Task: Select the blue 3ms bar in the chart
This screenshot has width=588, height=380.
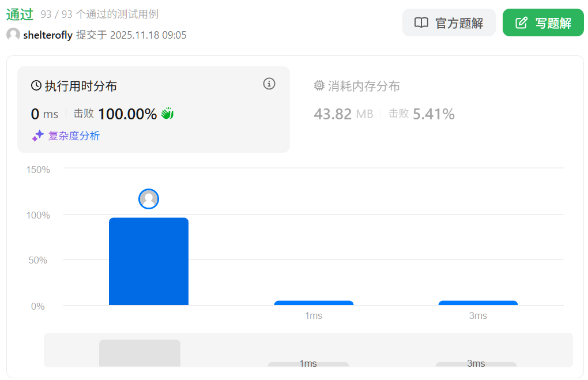Action: coord(478,303)
